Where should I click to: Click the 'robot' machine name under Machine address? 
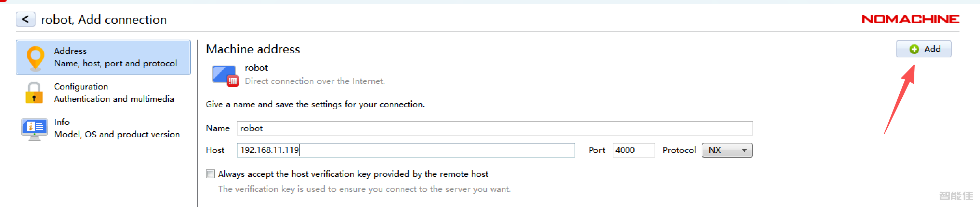pyautogui.click(x=256, y=68)
